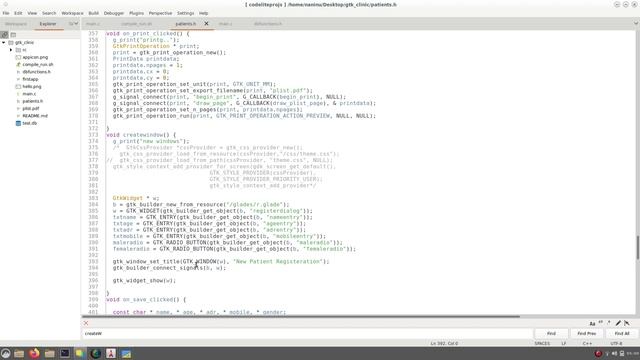Toggle the whole word search option
This screenshot has height=360, width=640.
coord(601,323)
